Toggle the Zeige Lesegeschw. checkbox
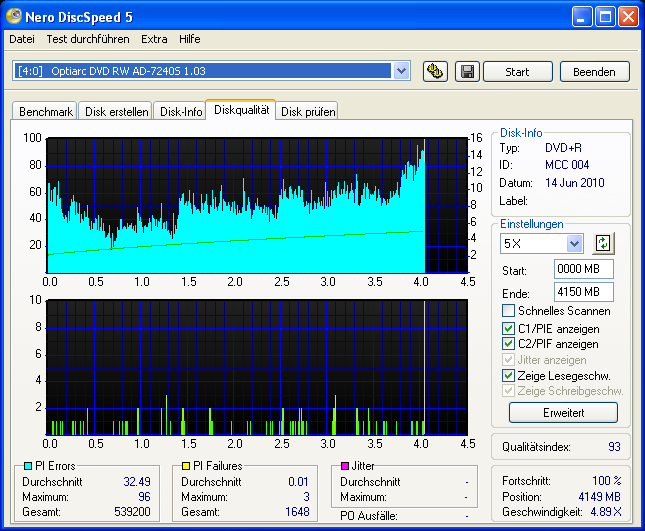This screenshot has height=531, width=645. 508,375
